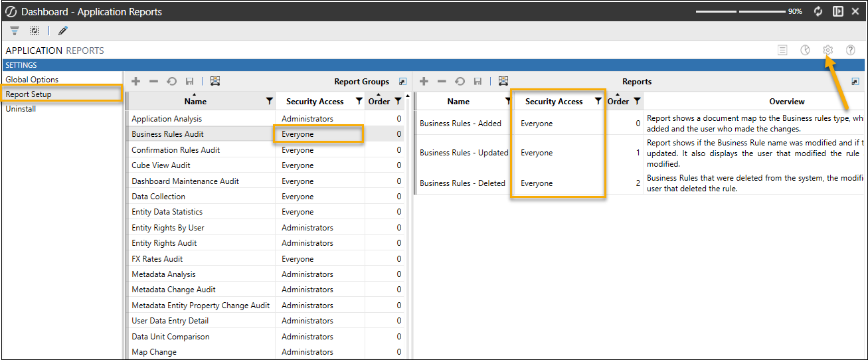Click the pencil edit icon in the top toolbar

click(62, 31)
